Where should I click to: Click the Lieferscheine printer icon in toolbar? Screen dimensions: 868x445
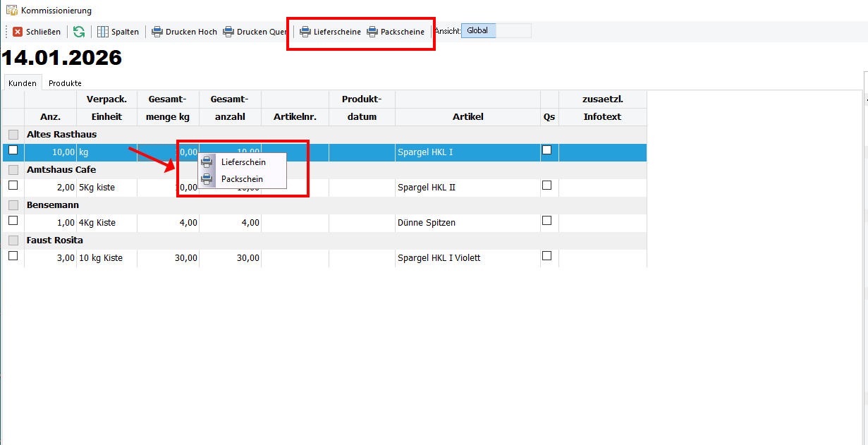(305, 32)
